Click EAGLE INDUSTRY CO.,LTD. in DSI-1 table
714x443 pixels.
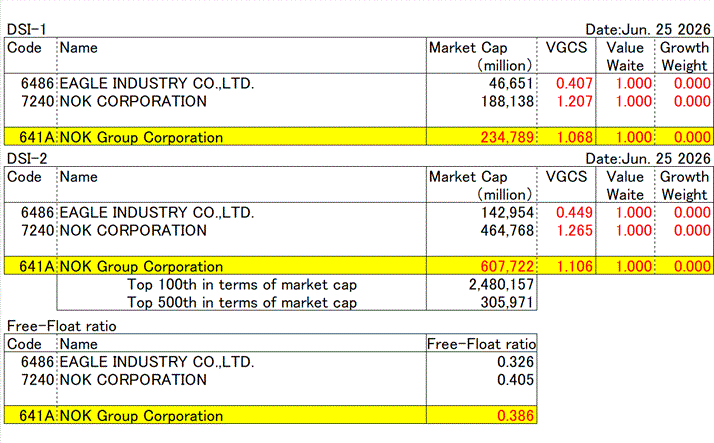[157, 83]
